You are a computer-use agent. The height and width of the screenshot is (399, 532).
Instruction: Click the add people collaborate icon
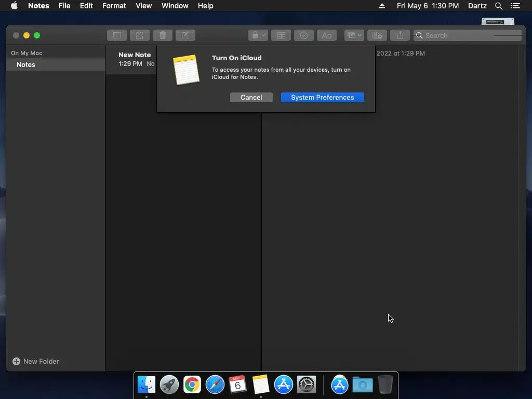pos(377,35)
